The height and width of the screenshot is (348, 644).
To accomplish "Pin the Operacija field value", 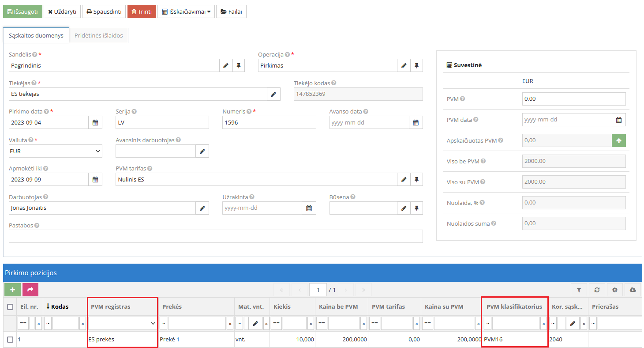I will point(416,65).
